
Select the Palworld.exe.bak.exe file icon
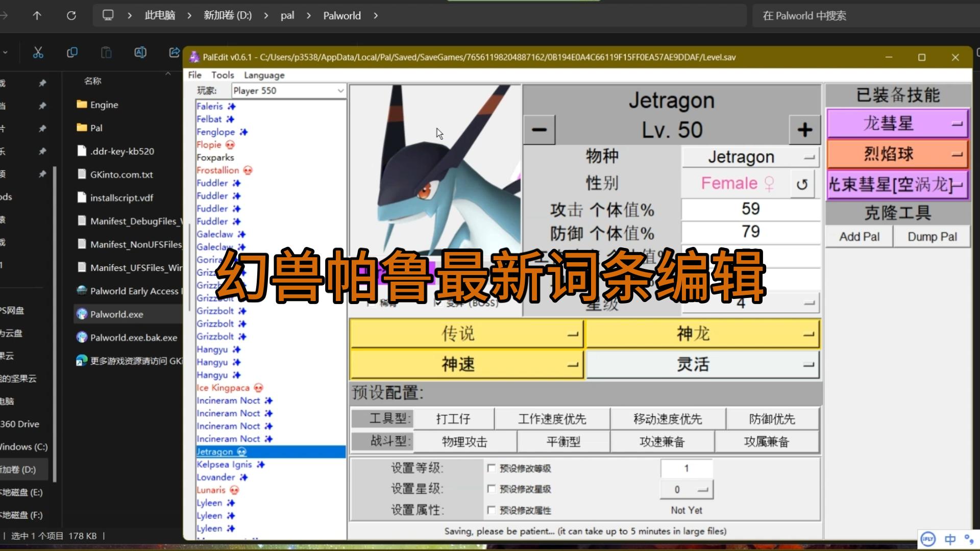[x=82, y=337]
